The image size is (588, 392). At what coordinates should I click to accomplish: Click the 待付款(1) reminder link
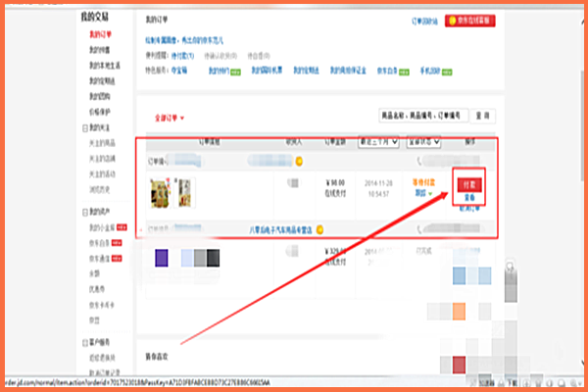point(182,56)
